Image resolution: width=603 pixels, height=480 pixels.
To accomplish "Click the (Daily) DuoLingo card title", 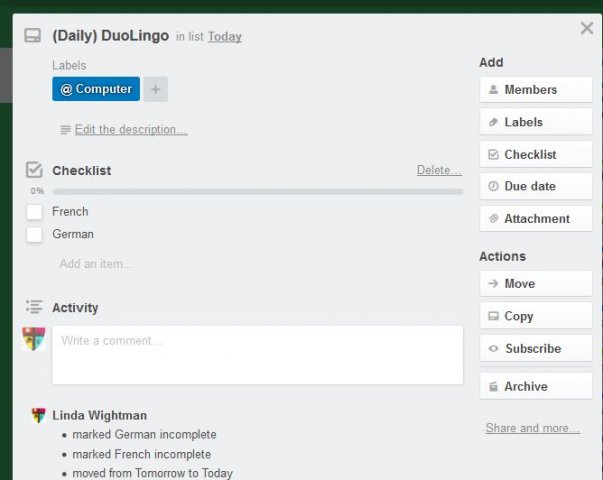I will pos(110,36).
